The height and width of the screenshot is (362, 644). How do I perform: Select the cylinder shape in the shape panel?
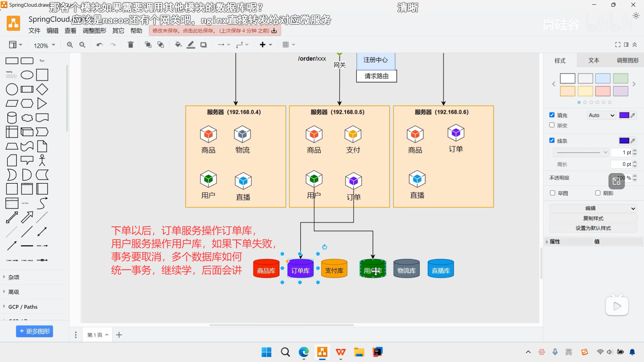pyautogui.click(x=11, y=117)
